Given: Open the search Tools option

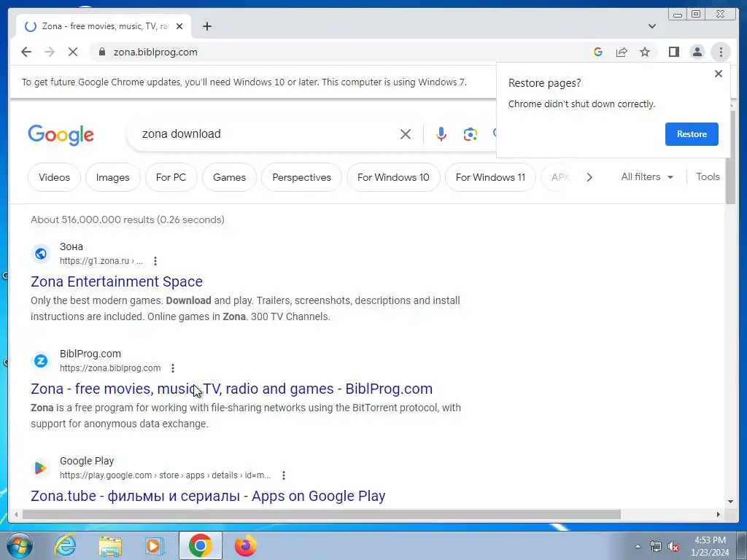Looking at the screenshot, I should tap(708, 176).
